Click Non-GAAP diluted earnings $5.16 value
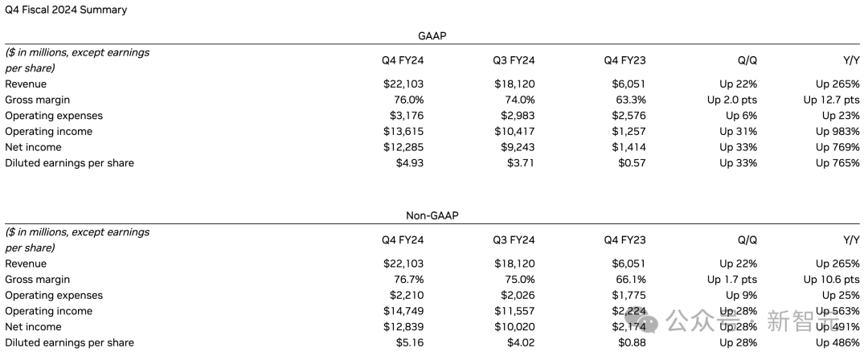This screenshot has height=356, width=868. coord(410,342)
